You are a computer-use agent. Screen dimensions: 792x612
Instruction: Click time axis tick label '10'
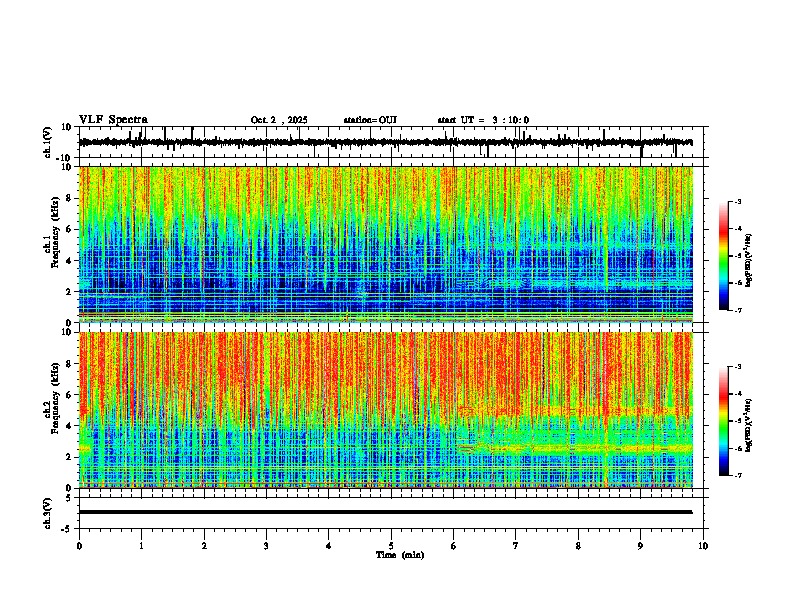[703, 546]
